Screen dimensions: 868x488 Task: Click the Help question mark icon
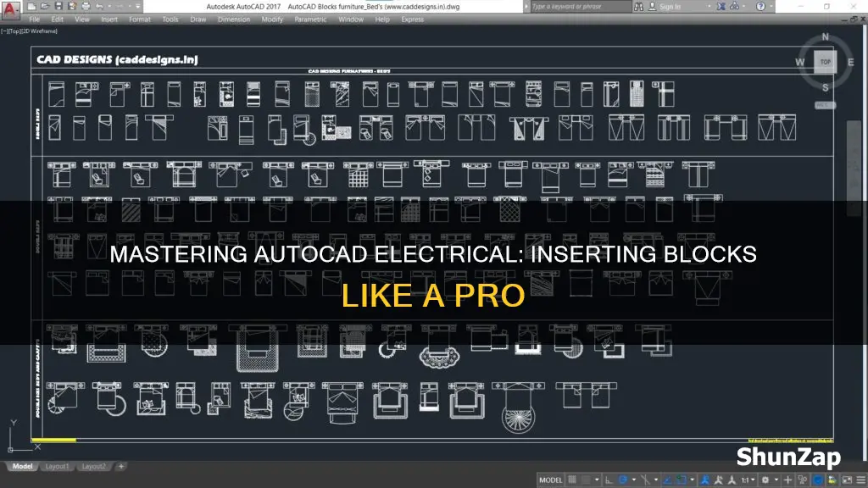760,7
